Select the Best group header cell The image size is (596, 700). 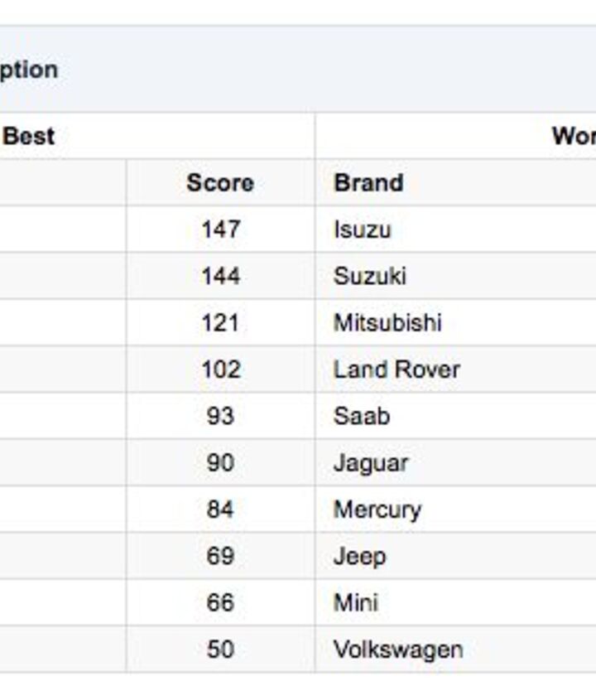point(30,136)
